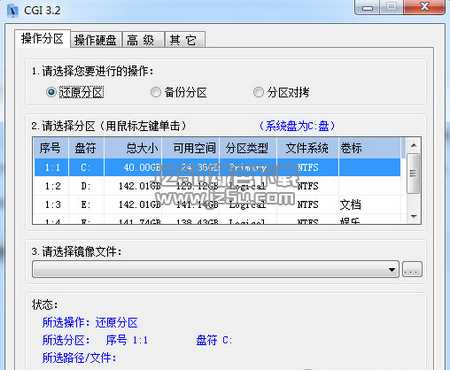Click the partition list scrollbar thumb
This screenshot has height=370, width=450.
413,173
